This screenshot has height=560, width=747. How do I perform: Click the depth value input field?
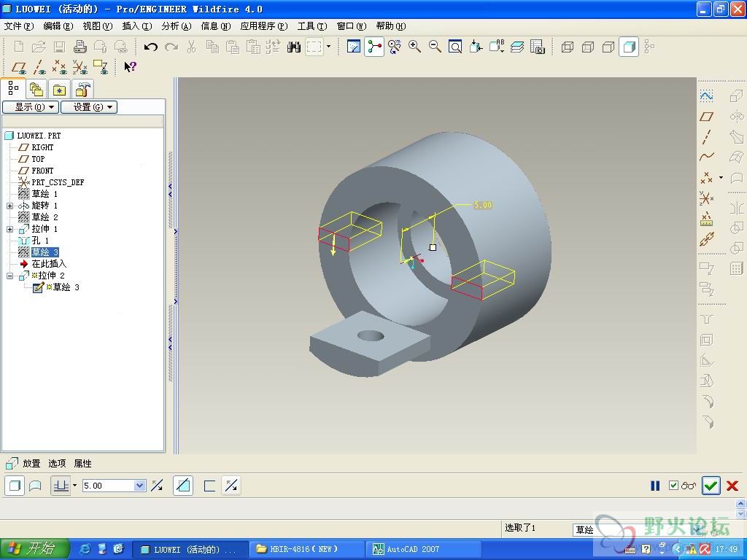pyautogui.click(x=108, y=486)
